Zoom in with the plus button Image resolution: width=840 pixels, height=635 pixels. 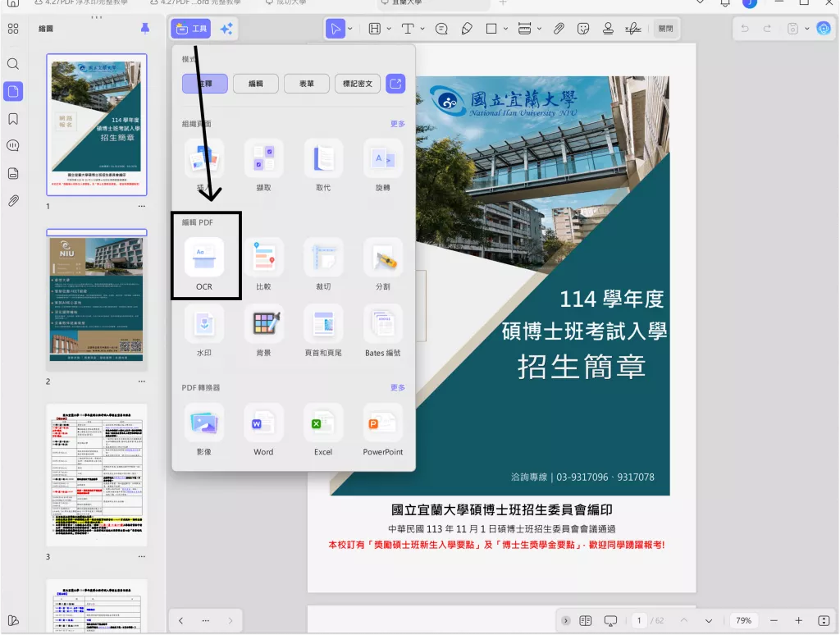(x=798, y=620)
